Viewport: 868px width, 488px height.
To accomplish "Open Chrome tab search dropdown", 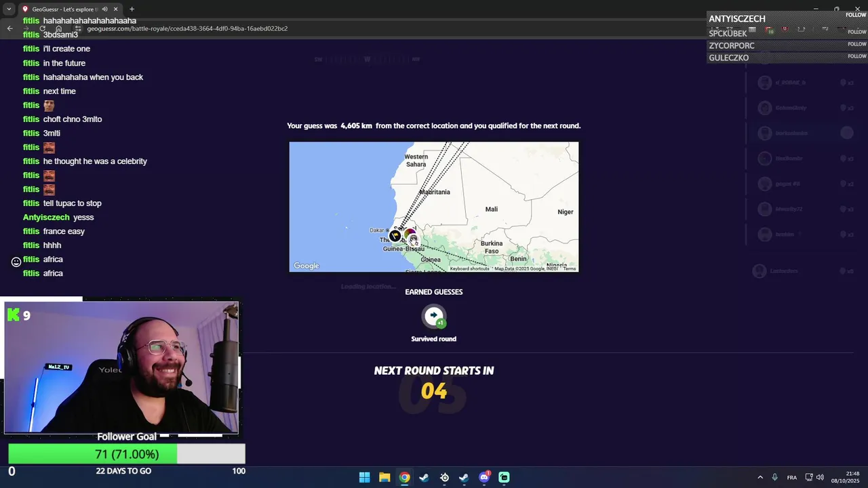I will click(9, 9).
